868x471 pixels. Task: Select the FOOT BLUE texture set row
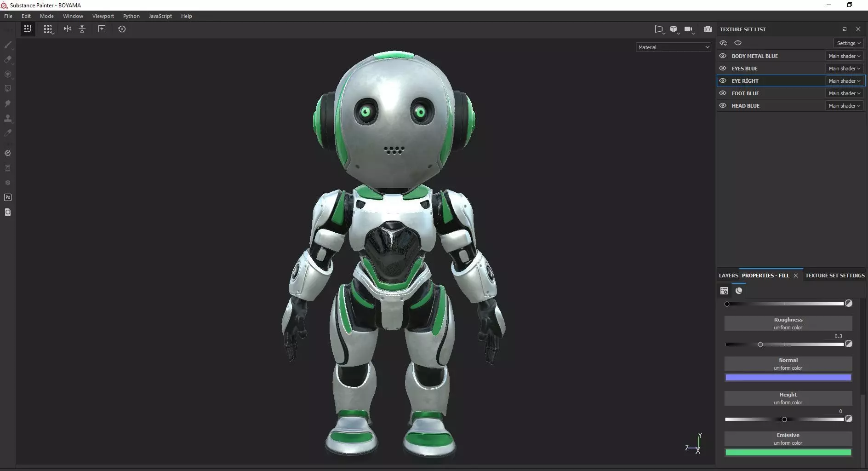[x=791, y=93]
